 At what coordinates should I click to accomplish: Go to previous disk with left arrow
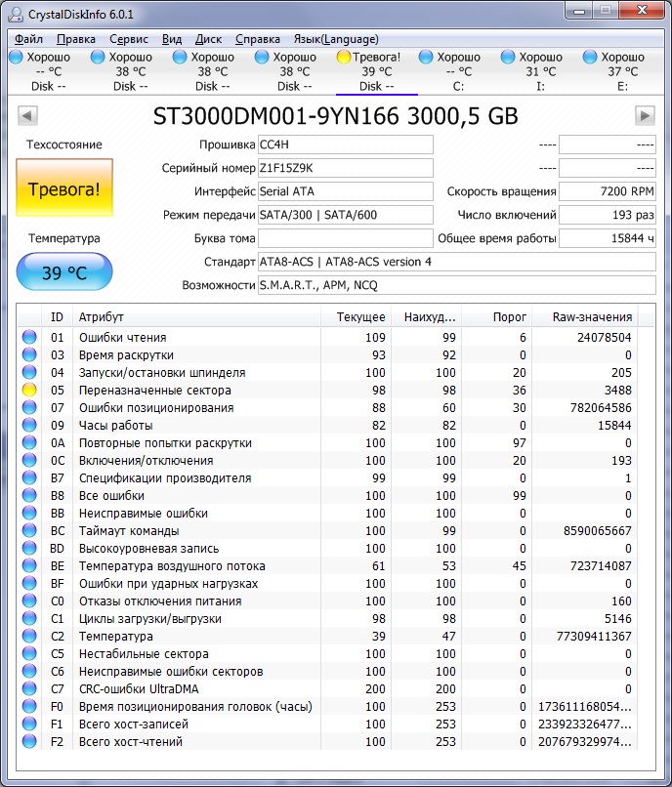pos(27,116)
